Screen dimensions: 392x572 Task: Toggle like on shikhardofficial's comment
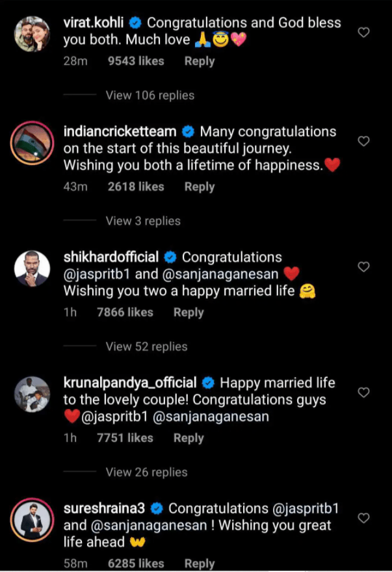(x=363, y=266)
